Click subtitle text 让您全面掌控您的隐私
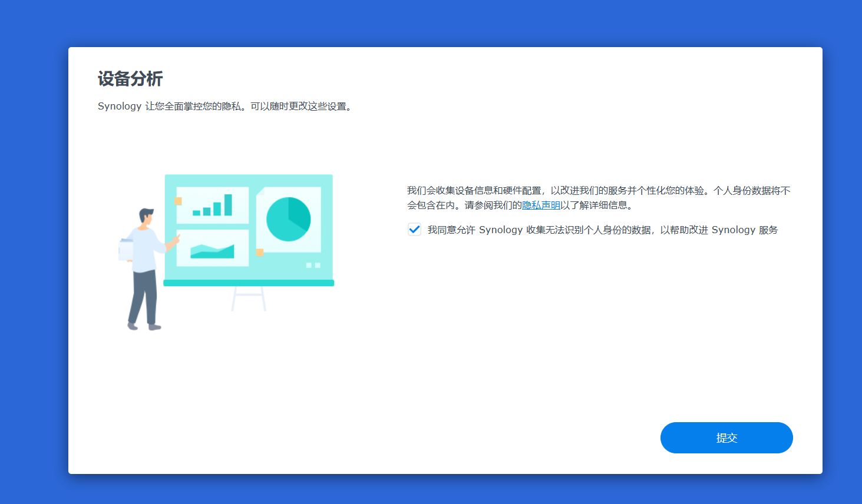 (x=193, y=107)
